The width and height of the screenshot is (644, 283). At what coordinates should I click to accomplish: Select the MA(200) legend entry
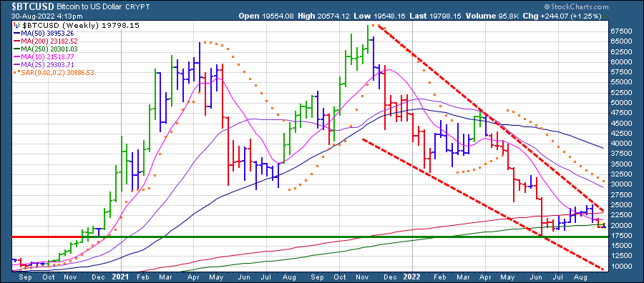point(47,41)
